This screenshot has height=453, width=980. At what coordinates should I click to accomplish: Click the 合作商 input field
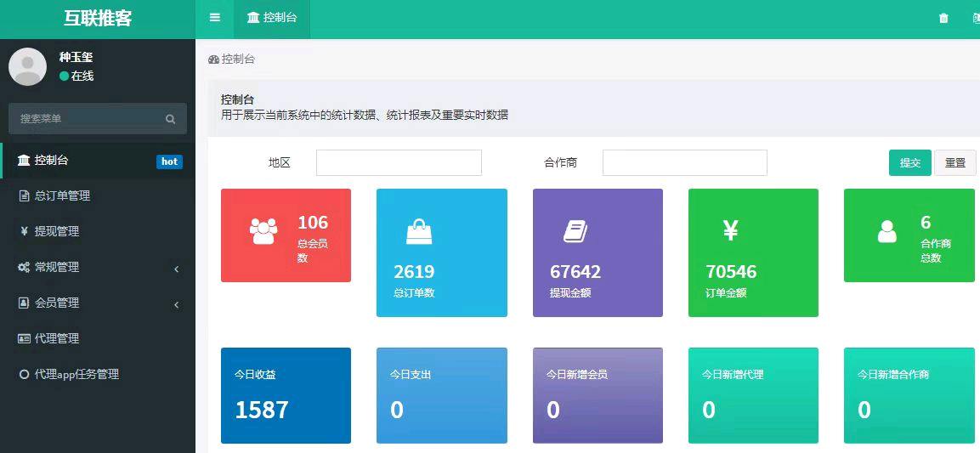tap(684, 162)
